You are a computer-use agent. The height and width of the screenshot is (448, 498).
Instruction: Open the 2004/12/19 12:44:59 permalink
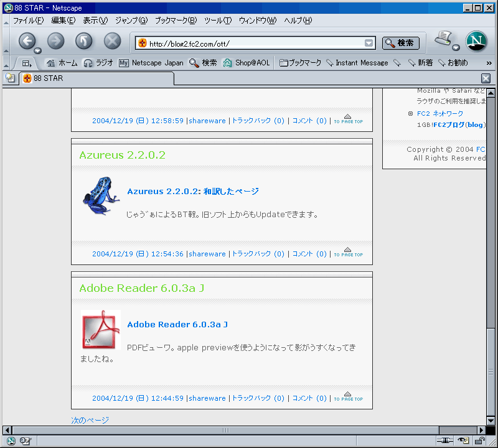point(138,398)
